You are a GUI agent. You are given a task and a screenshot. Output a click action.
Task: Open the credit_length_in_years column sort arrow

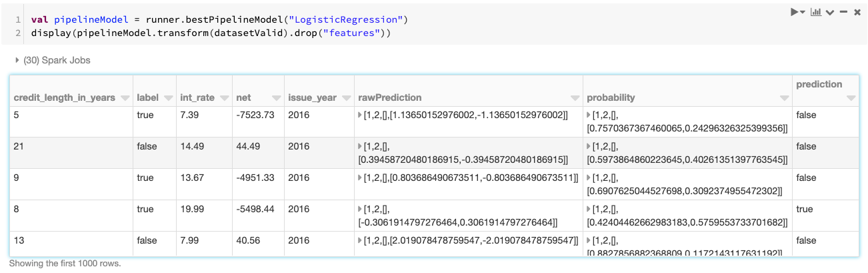(125, 98)
